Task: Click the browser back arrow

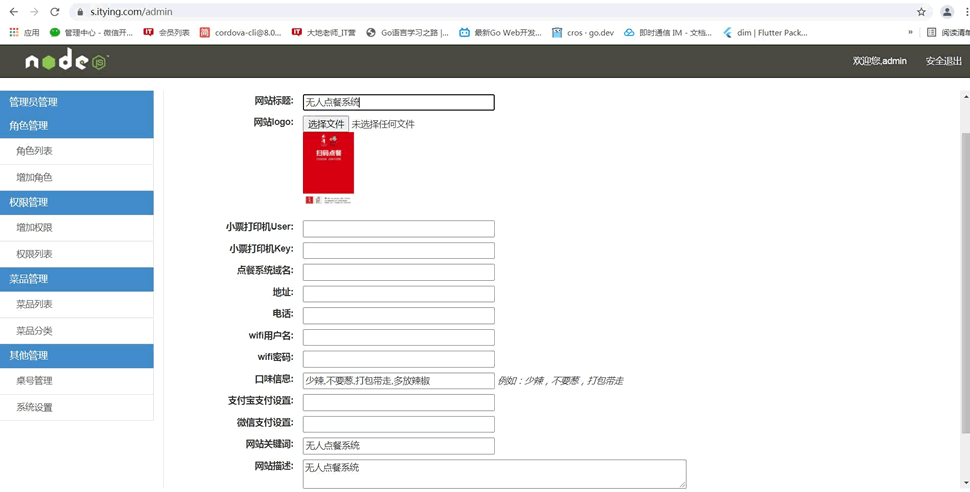Action: click(x=14, y=12)
